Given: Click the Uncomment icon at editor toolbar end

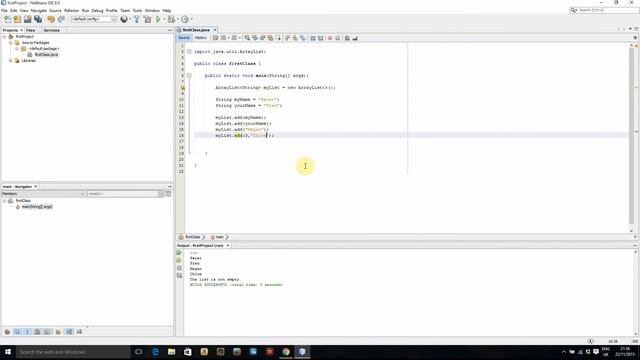Looking at the screenshot, I should (x=355, y=38).
